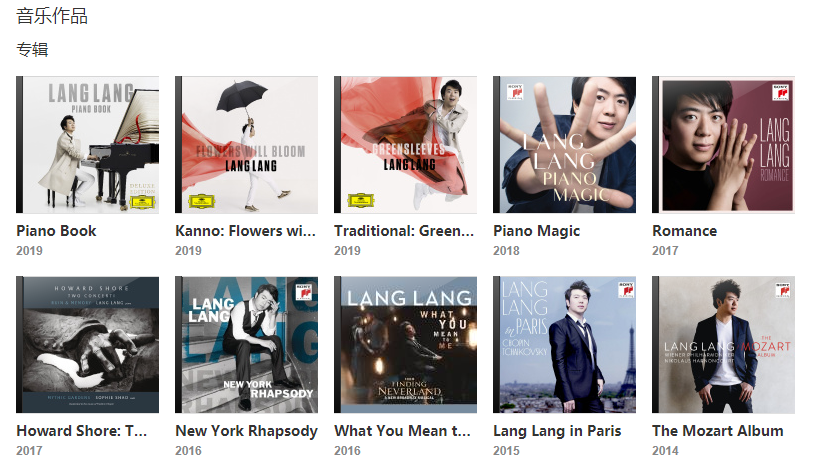Click the Traditional: Green... title link
815x470 pixels.
pyautogui.click(x=404, y=231)
